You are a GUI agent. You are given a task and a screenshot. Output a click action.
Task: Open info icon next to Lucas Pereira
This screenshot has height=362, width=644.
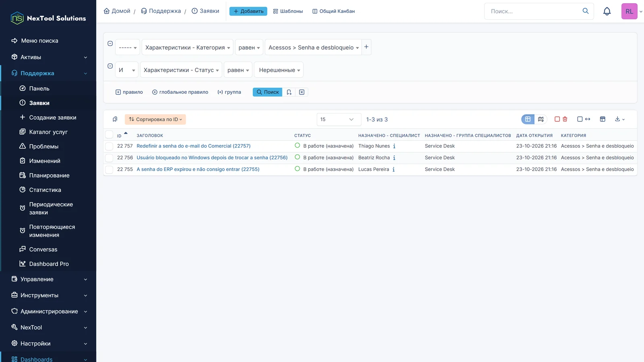point(393,169)
